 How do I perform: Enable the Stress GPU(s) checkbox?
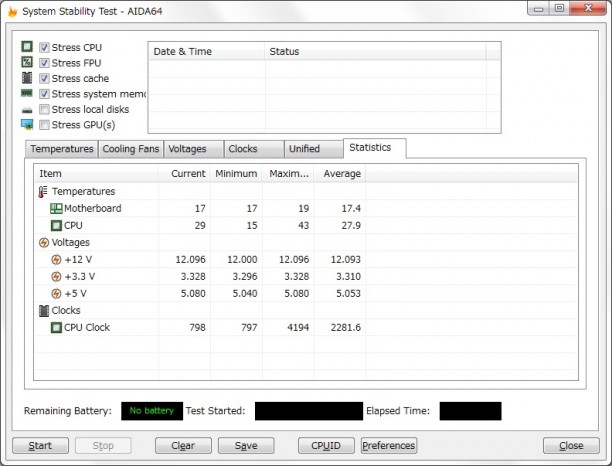coord(44,125)
